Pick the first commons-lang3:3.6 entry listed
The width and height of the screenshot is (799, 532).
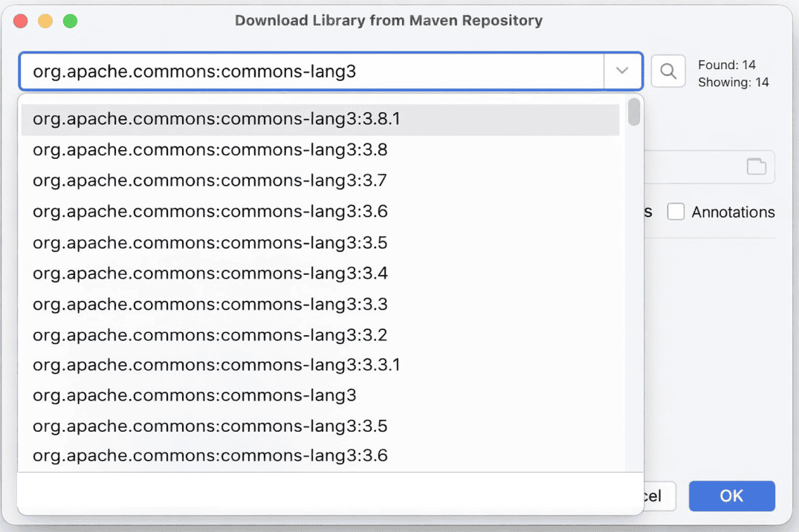pos(210,212)
